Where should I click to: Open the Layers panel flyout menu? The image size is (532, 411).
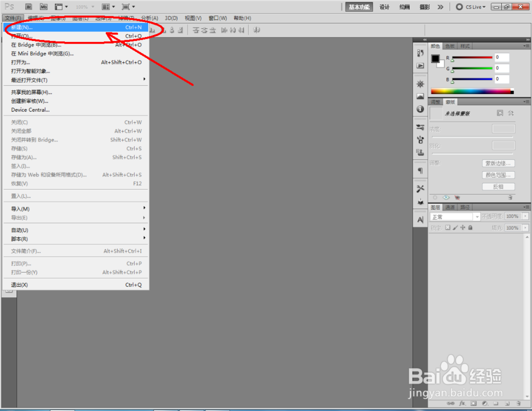(526, 207)
